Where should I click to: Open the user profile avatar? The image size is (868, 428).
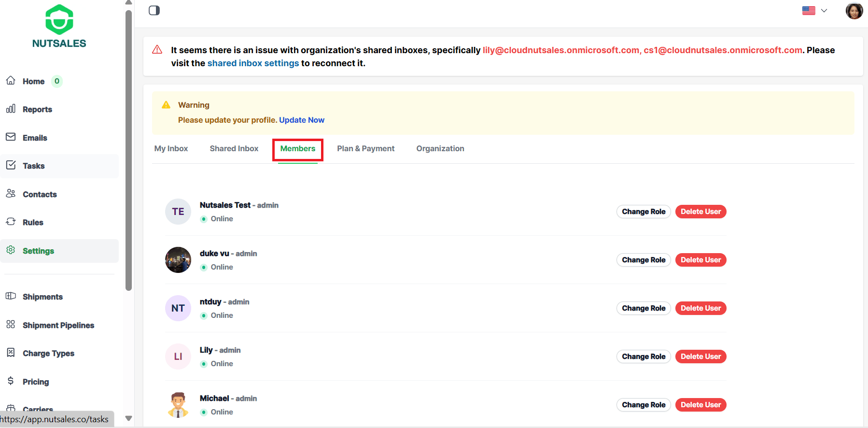pos(854,11)
